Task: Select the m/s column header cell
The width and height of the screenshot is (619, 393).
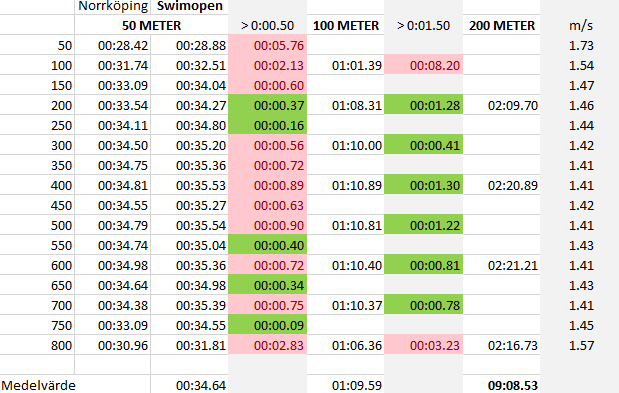Action: (580, 25)
